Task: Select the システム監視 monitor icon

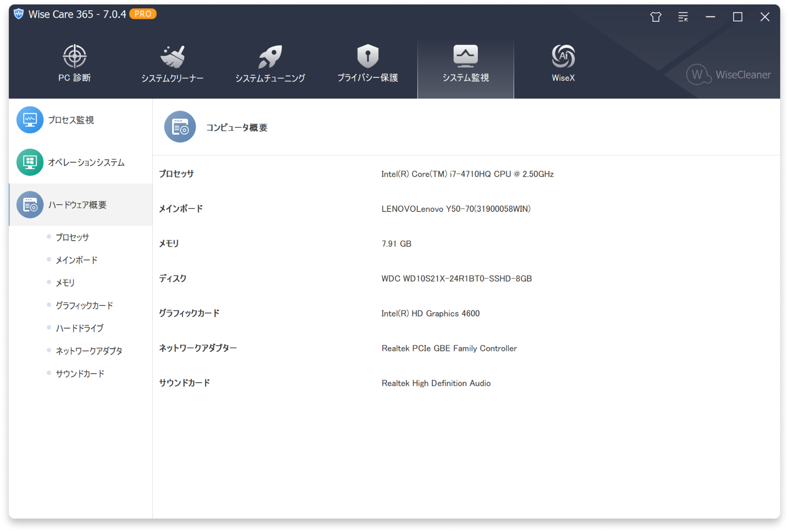Action: 465,56
